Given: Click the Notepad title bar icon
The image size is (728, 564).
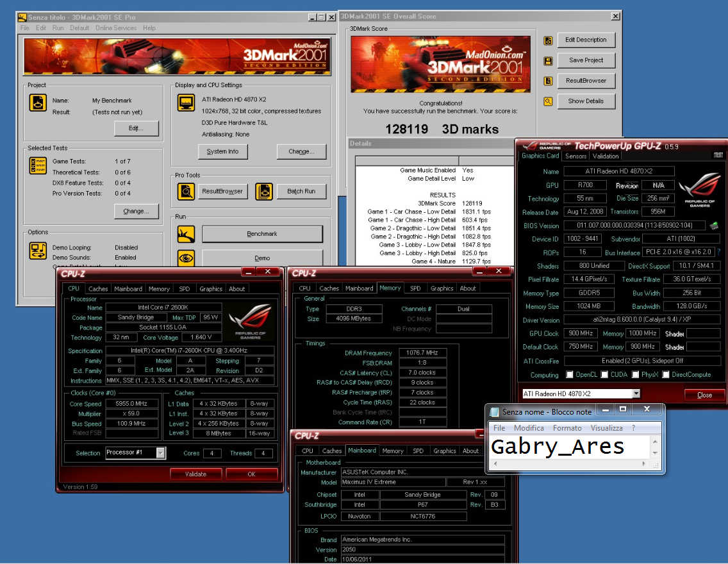Looking at the screenshot, I should pyautogui.click(x=495, y=411).
